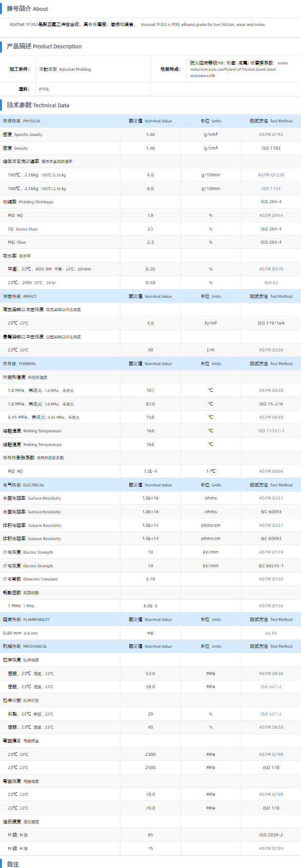Image resolution: width=301 pixels, height=868 pixels.
Task: Click the ASTM D1238 melt flow link
Action: [271, 175]
